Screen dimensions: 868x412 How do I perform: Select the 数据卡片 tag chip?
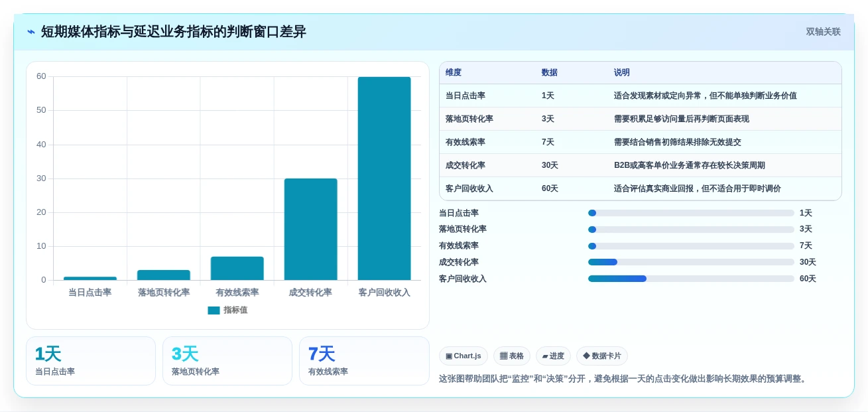point(602,356)
